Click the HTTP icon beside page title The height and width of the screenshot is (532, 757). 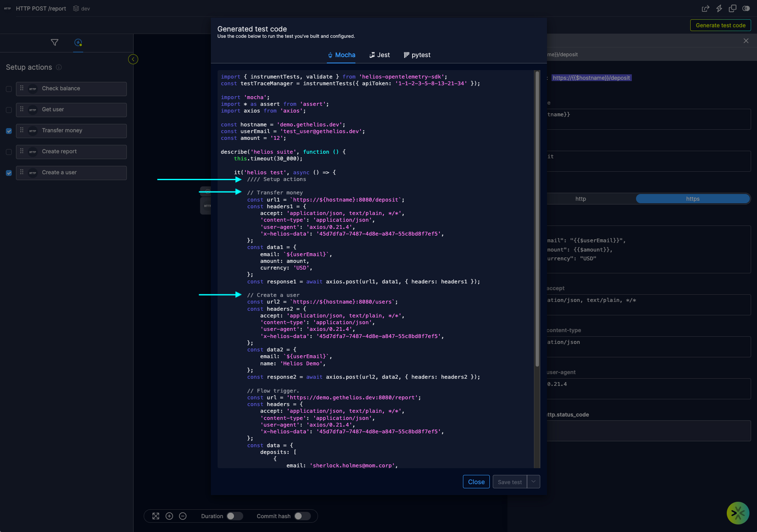pos(8,9)
